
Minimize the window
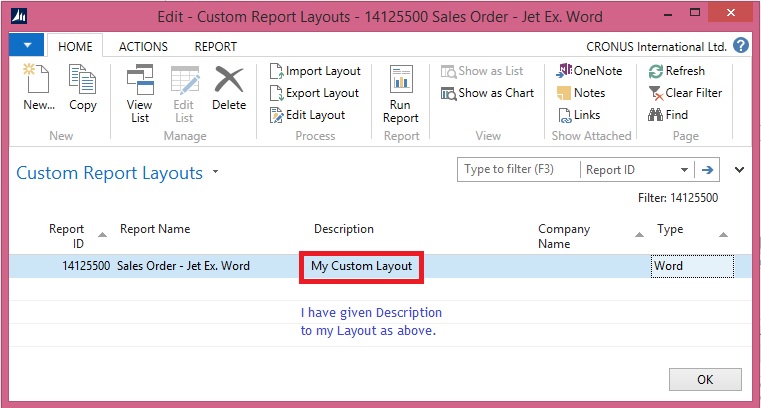click(668, 15)
